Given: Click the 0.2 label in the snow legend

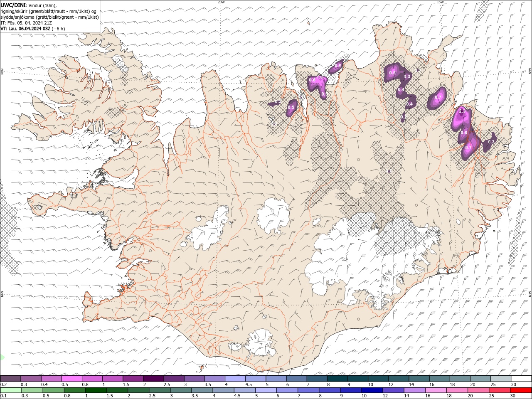Looking at the screenshot, I should pos(3,384).
